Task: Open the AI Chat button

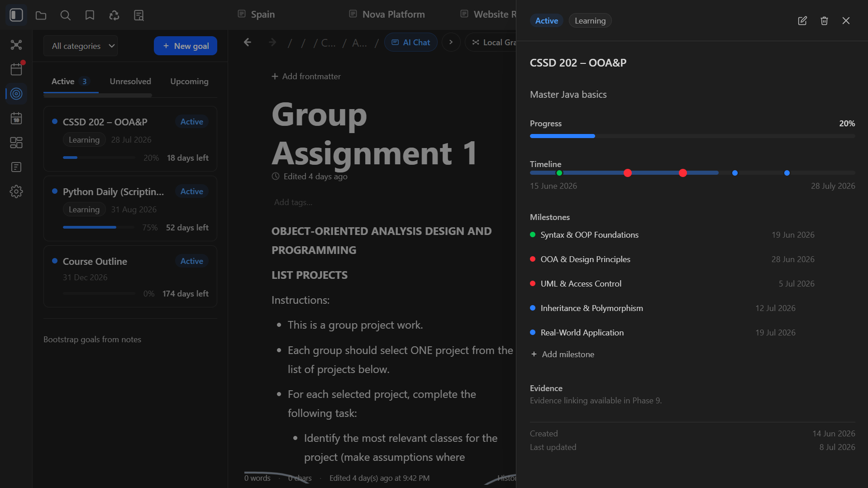Action: [410, 42]
